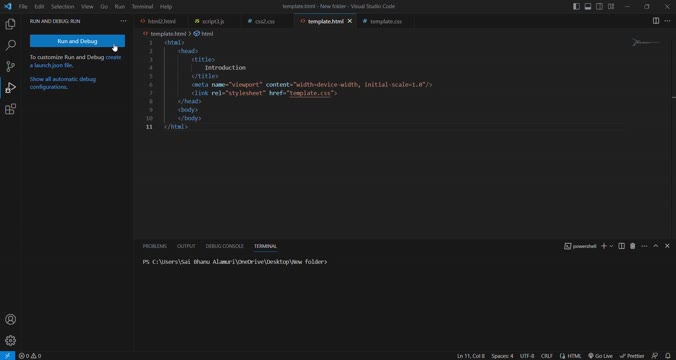The width and height of the screenshot is (676, 360).
Task: Maximize the panel with the chevron up
Action: (x=655, y=246)
